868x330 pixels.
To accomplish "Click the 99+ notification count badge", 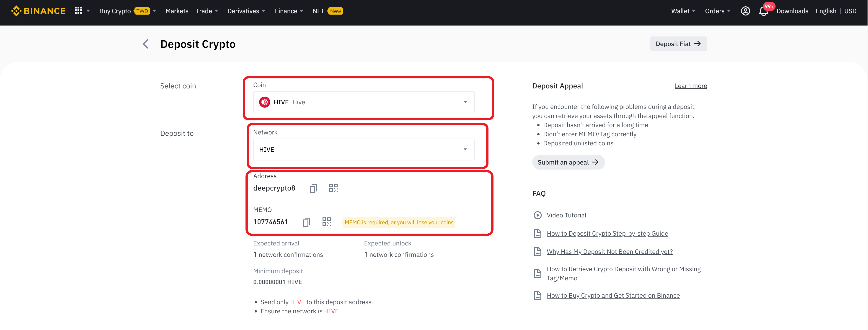I will (x=769, y=6).
